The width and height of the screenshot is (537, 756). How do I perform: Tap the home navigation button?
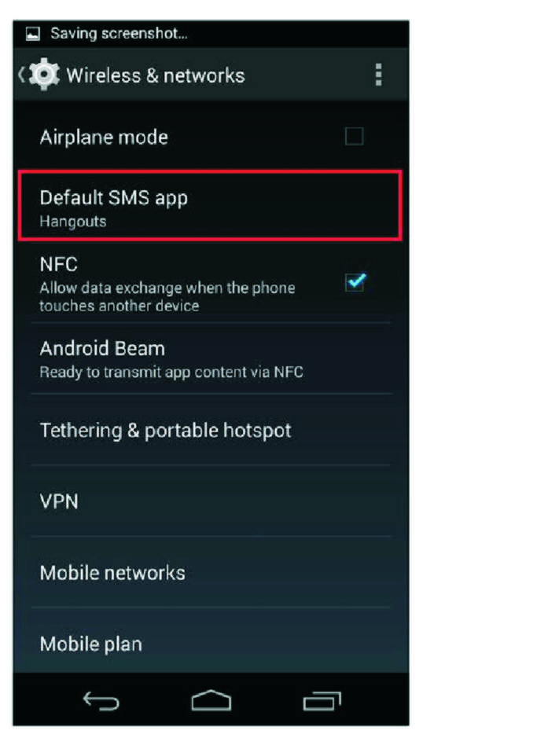(211, 700)
